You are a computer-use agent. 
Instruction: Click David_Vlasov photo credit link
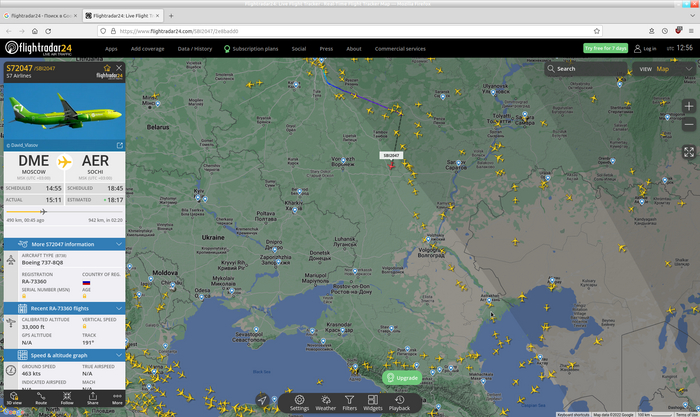[x=22, y=145]
